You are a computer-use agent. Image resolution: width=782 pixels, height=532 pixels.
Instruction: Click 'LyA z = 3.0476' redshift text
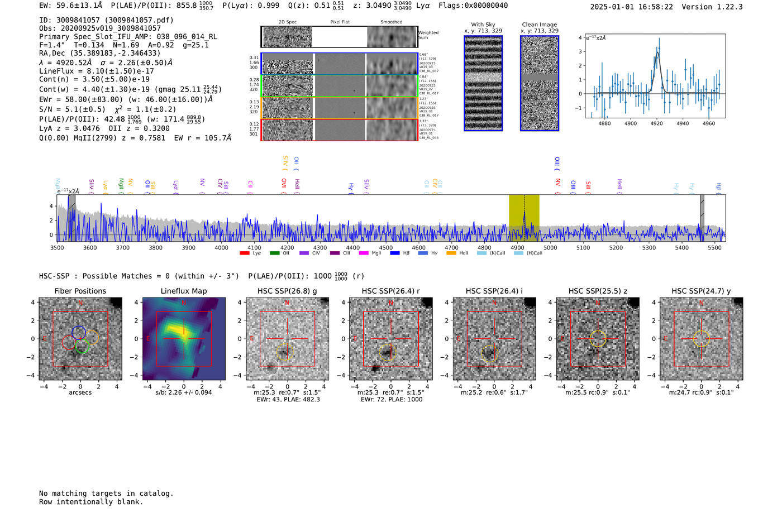tap(70, 128)
